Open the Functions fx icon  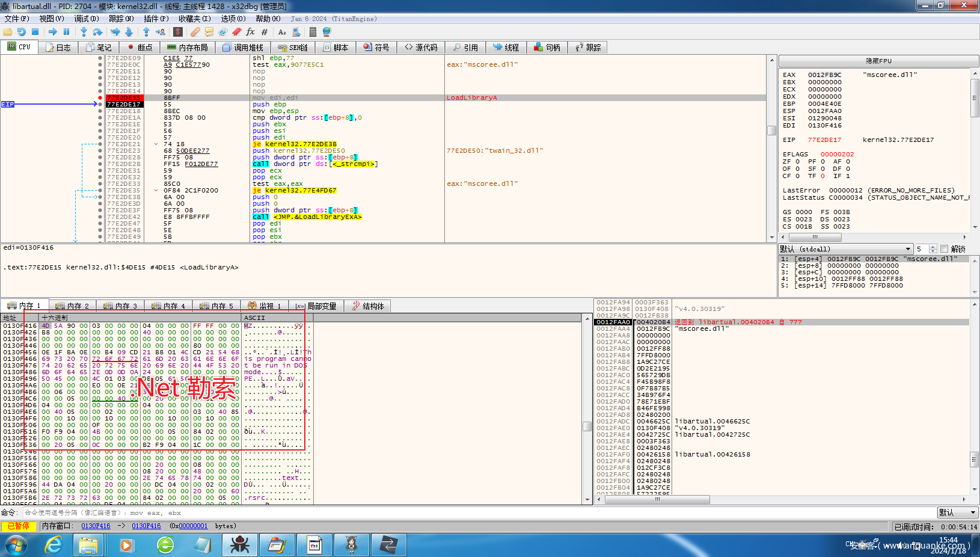[251, 32]
